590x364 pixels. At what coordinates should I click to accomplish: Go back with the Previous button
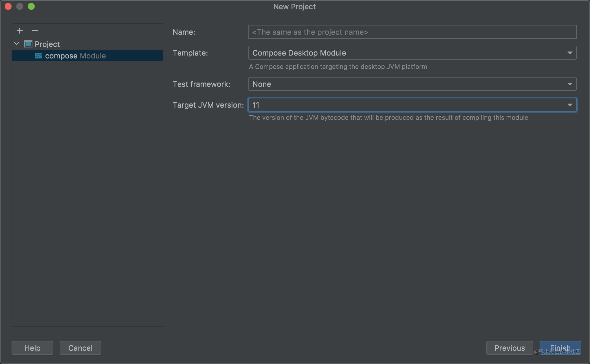point(509,348)
